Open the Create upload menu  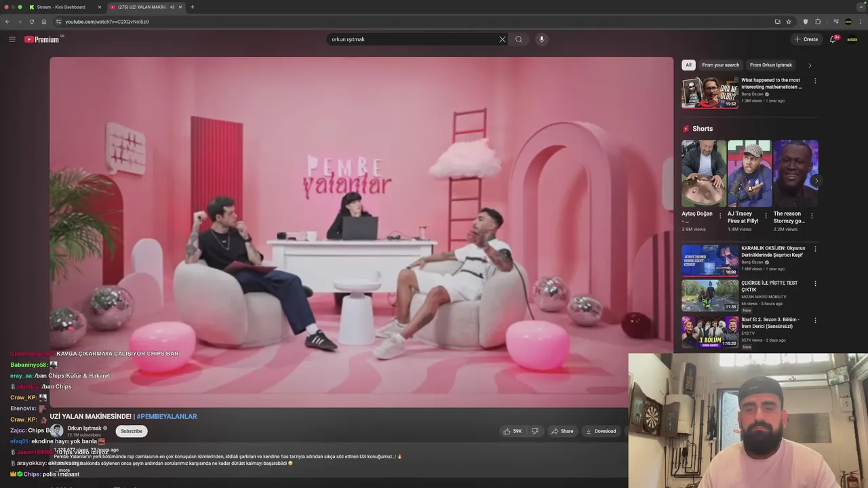[x=806, y=39]
